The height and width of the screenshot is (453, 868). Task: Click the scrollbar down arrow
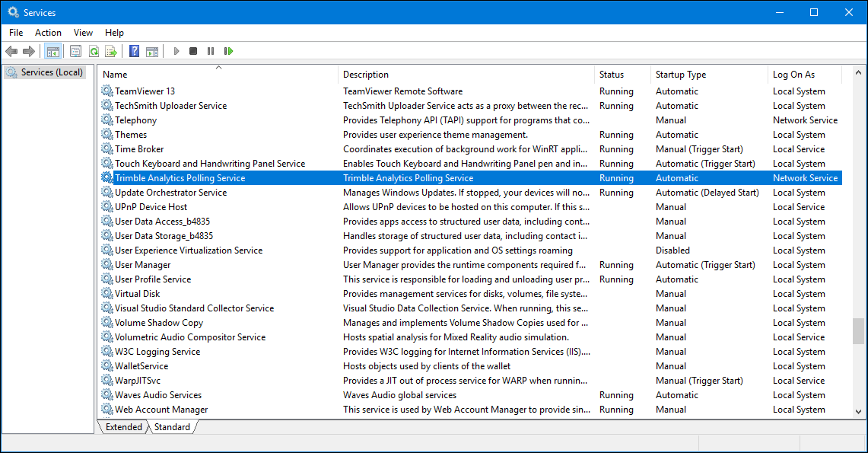pyautogui.click(x=859, y=411)
